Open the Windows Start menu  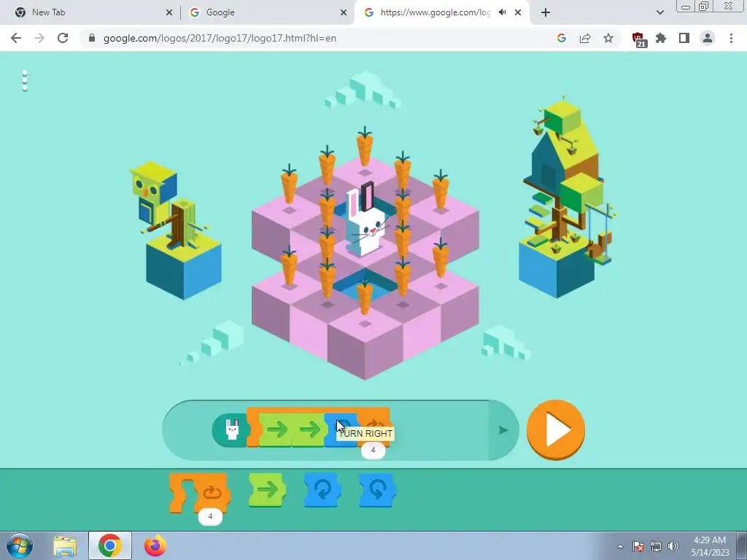19,545
